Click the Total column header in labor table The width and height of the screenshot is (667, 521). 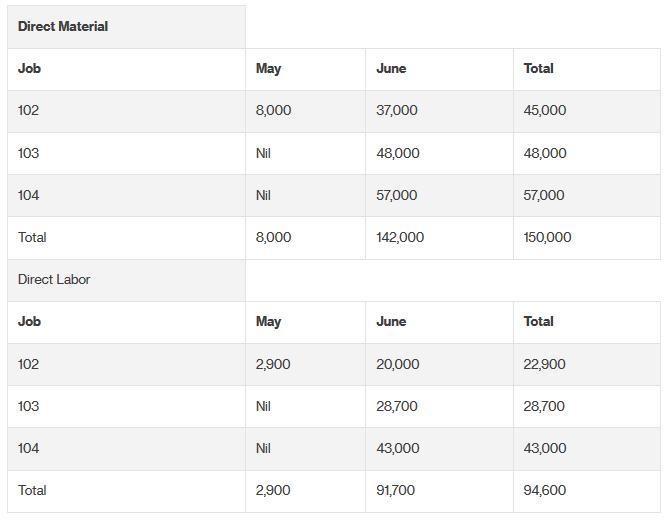539,322
